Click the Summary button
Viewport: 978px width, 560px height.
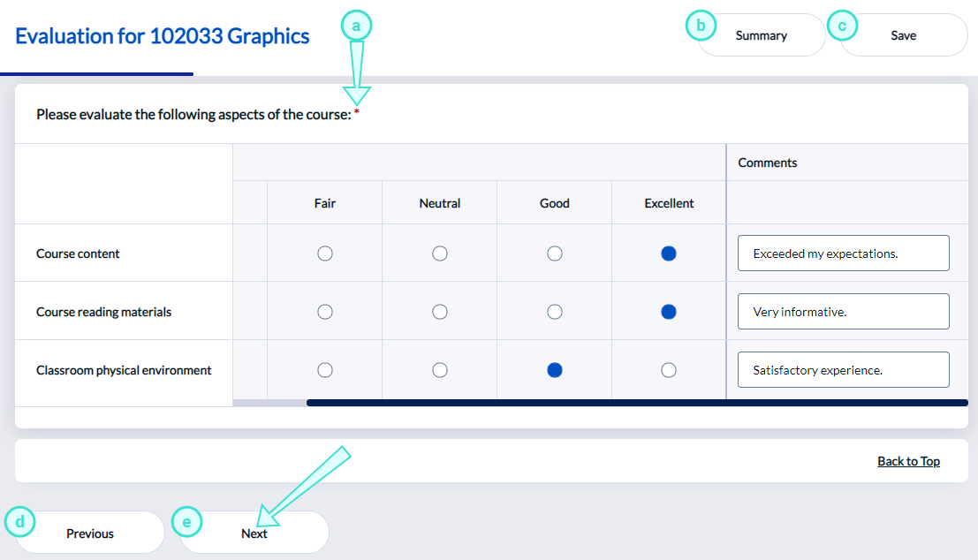tap(762, 35)
